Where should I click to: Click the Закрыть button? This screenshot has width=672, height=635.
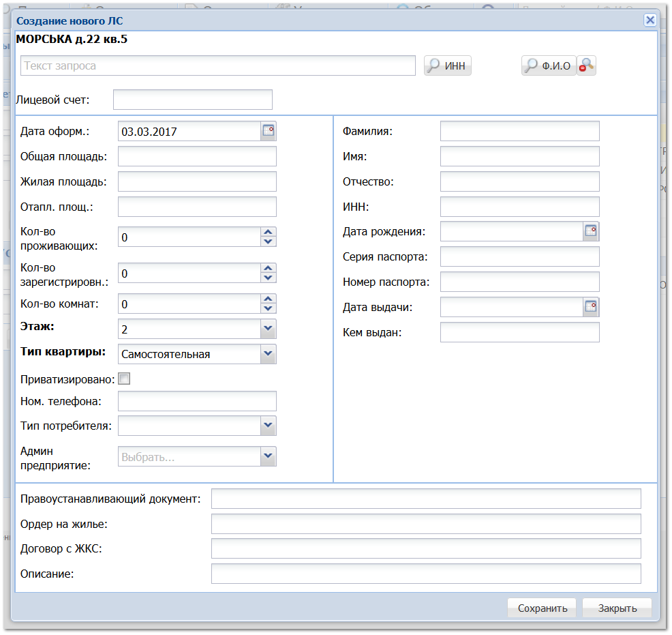pos(617,608)
